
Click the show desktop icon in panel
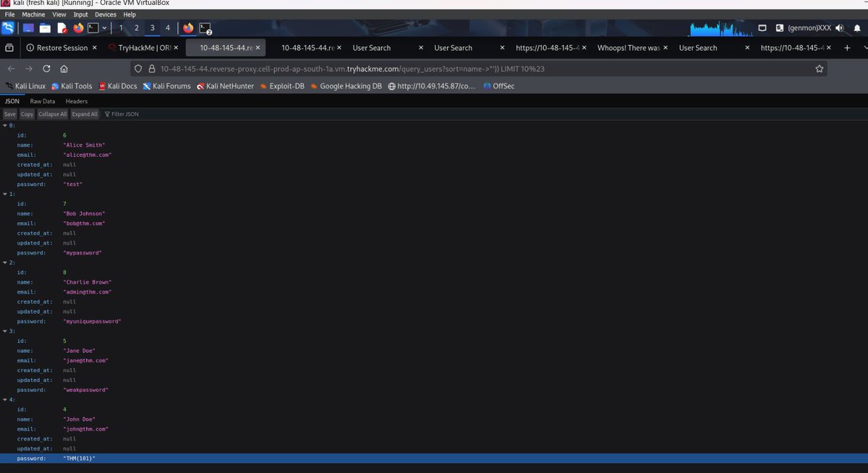[x=28, y=28]
